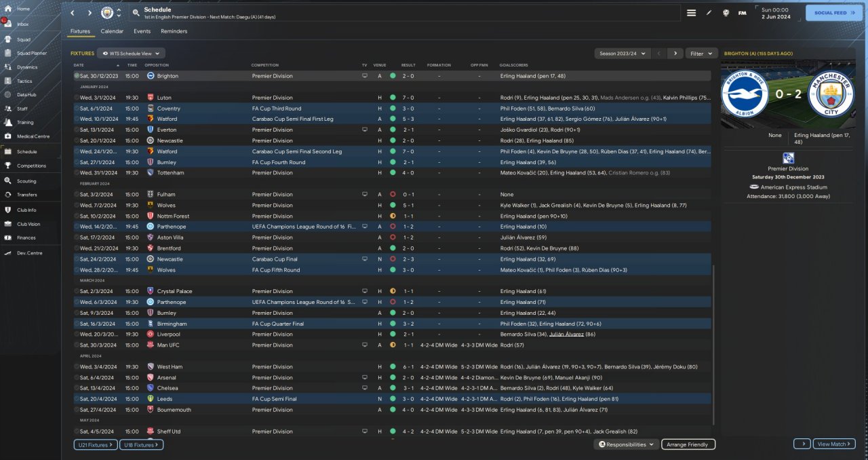
Task: Open the Responsibilities dropdown
Action: [x=627, y=444]
